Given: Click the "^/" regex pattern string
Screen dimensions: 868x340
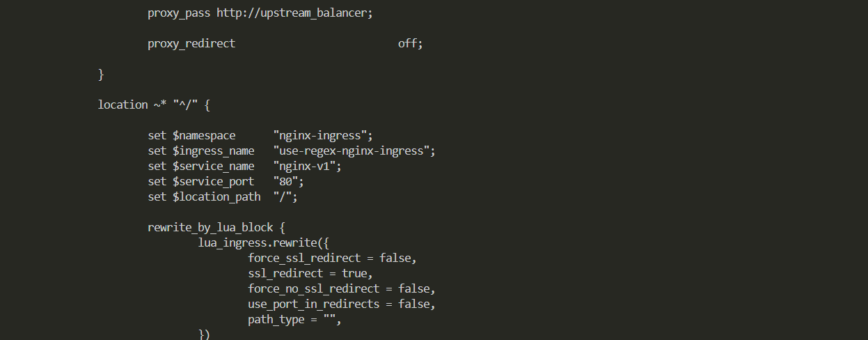Looking at the screenshot, I should click(185, 105).
